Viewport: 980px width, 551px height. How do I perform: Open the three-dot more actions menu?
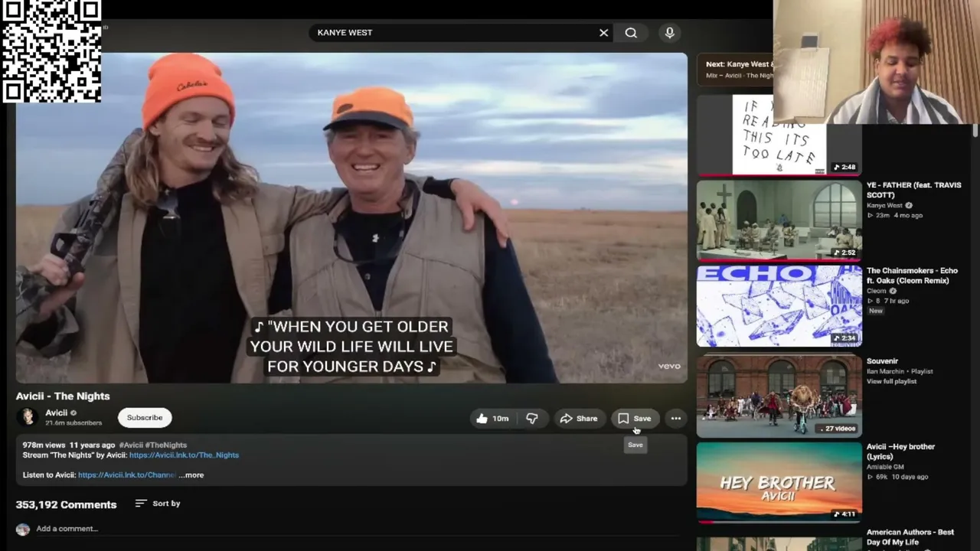tap(676, 419)
